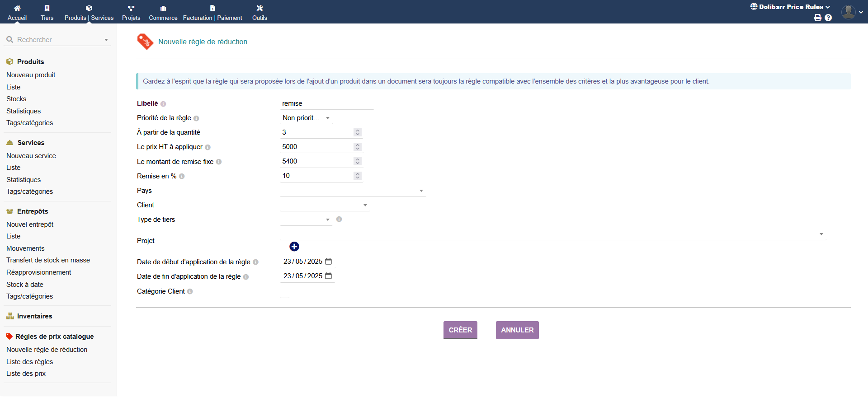Open the Pays country dropdown
The height and width of the screenshot is (402, 868).
(x=353, y=191)
